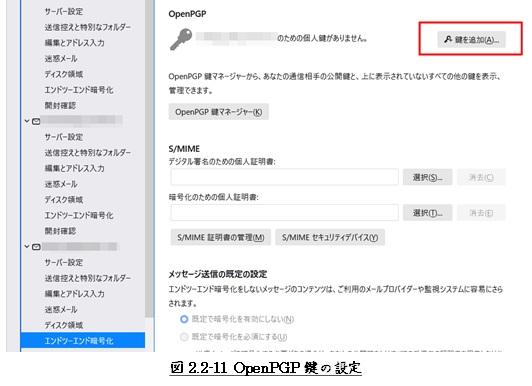Click the デジタル署名のための個人証明書 input field

pos(284,177)
